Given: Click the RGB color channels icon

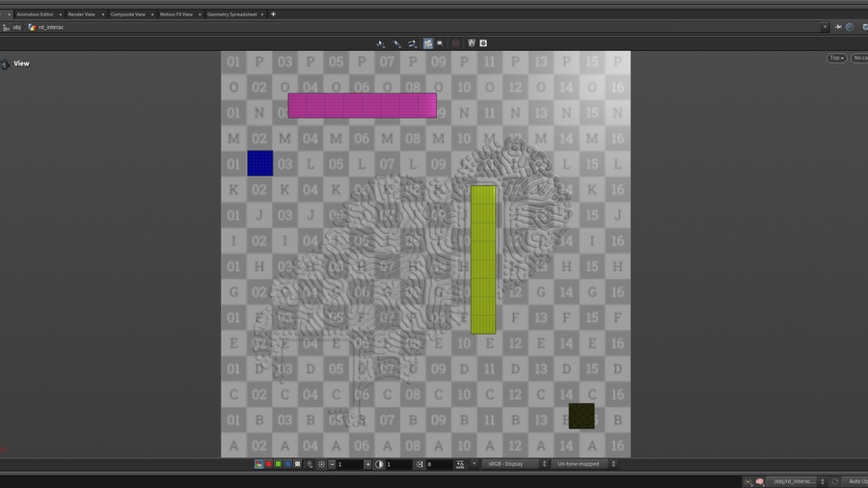Looking at the screenshot, I should click(x=258, y=464).
